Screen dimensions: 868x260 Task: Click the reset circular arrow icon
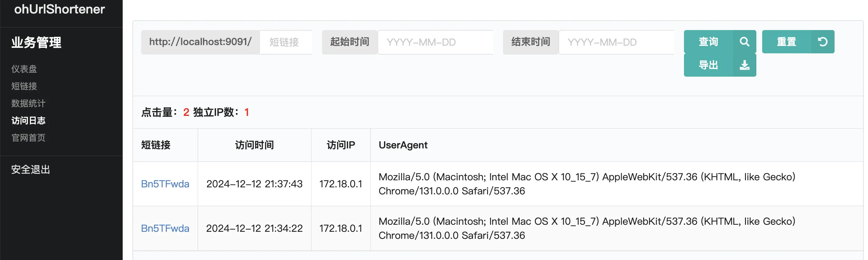823,42
